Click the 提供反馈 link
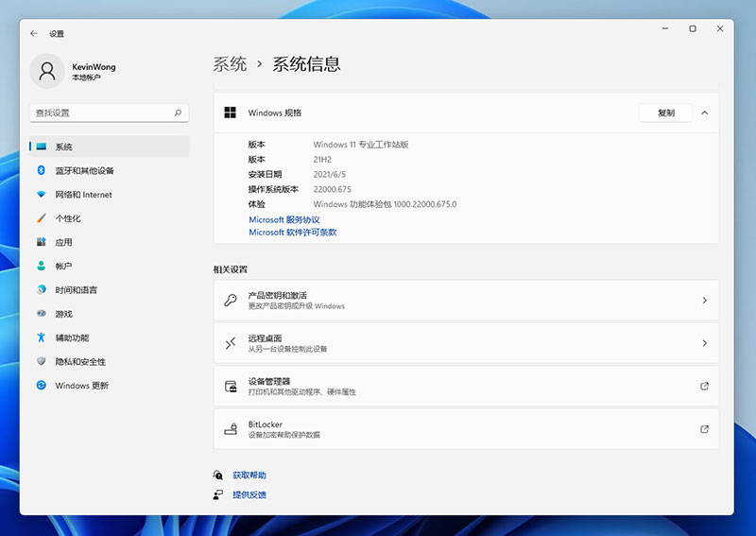 pos(249,494)
